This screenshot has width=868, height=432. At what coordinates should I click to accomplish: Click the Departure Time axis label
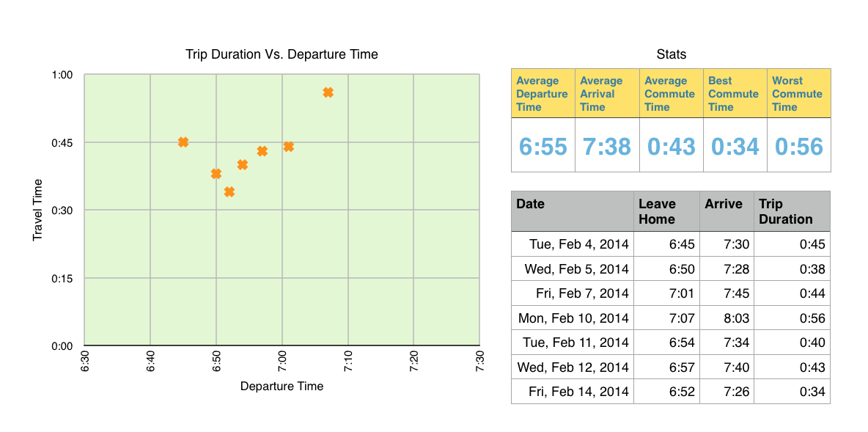[x=282, y=386]
